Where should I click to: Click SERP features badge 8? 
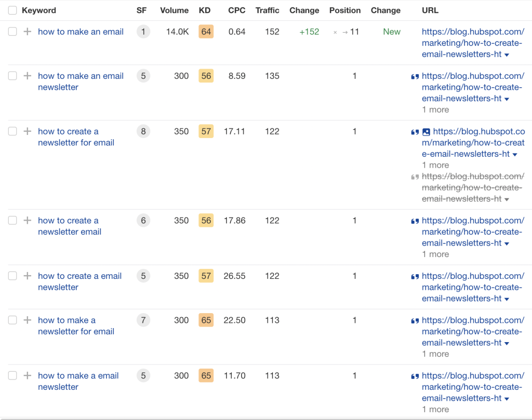tap(143, 131)
